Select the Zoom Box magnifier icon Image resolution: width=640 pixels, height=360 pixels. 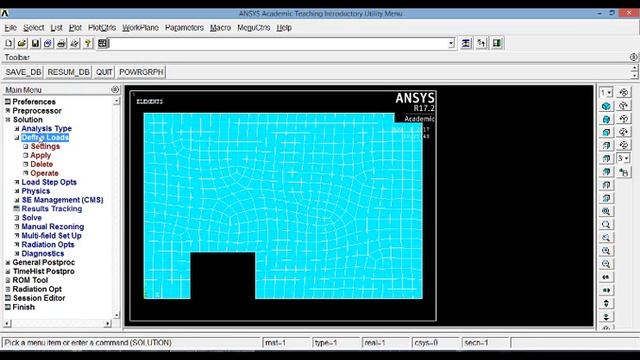point(606,224)
